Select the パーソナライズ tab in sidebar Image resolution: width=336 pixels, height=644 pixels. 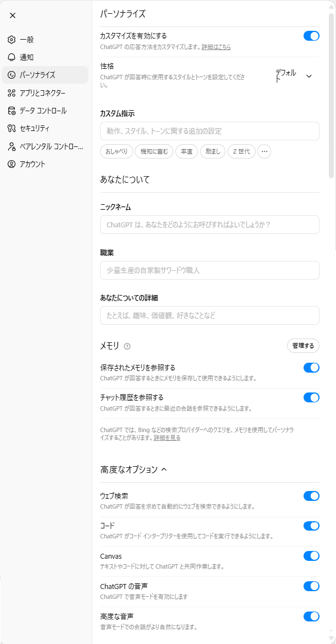pyautogui.click(x=45, y=75)
